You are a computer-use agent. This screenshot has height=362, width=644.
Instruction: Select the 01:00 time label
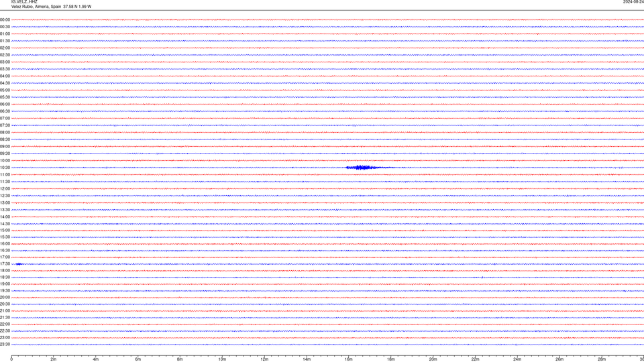coord(5,34)
